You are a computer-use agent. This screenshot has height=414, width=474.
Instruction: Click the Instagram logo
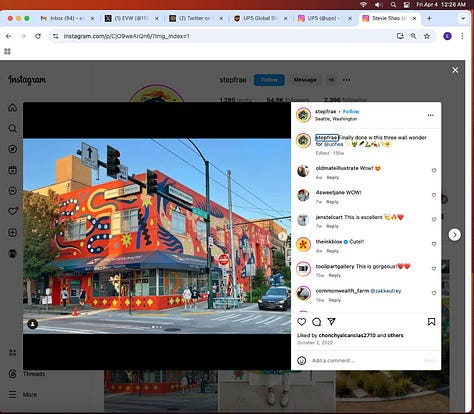coord(27,80)
